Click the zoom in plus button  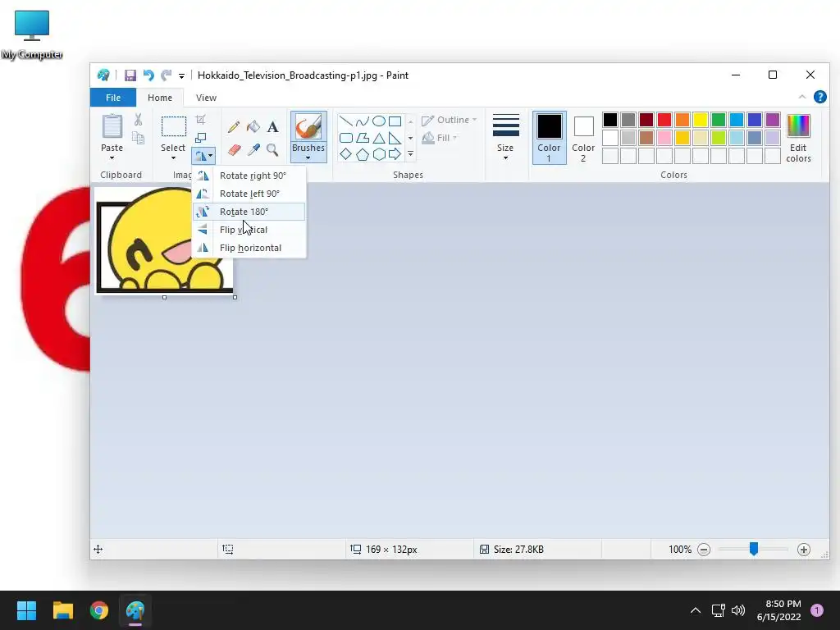804,550
